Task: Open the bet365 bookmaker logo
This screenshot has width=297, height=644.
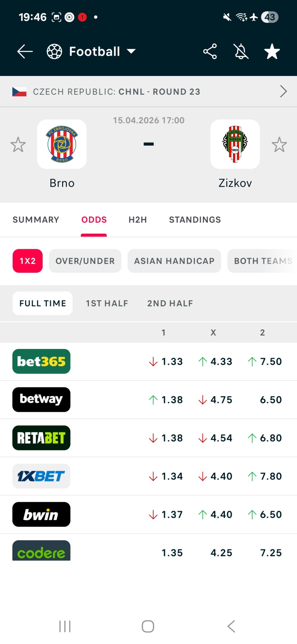Action: coord(41,361)
